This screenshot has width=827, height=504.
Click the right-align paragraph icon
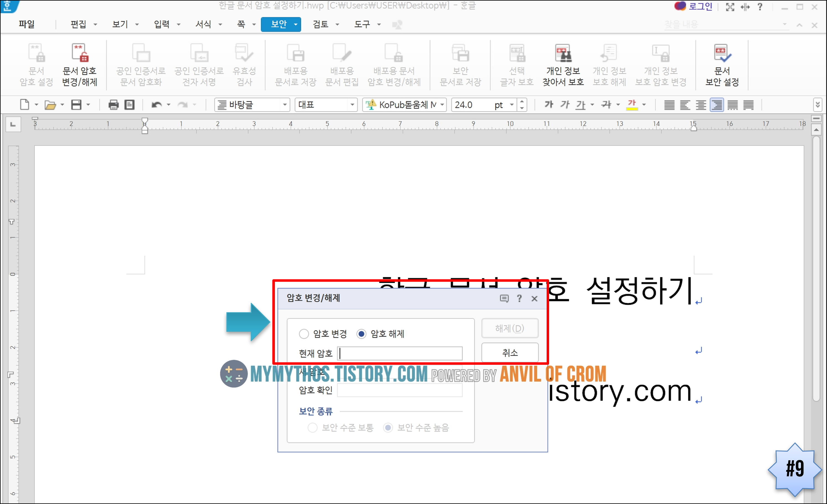point(717,105)
